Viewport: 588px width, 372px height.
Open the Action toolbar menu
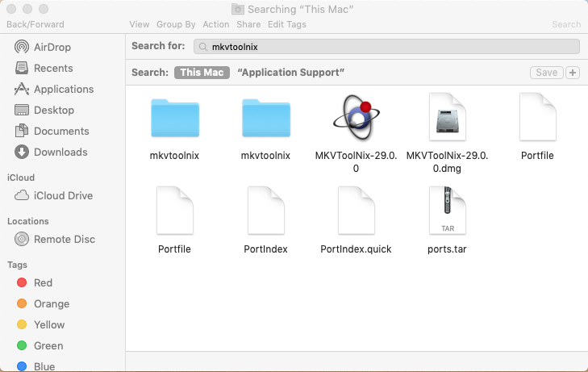(x=216, y=24)
